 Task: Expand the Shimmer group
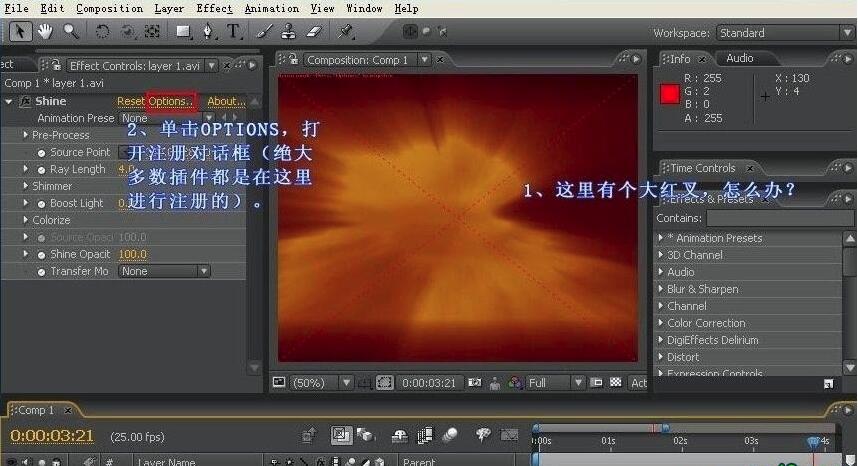25,186
